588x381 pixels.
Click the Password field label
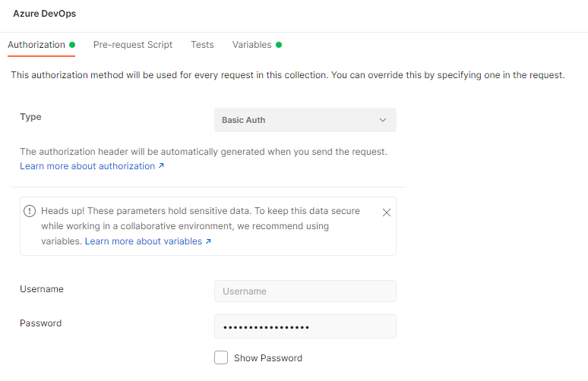[40, 323]
